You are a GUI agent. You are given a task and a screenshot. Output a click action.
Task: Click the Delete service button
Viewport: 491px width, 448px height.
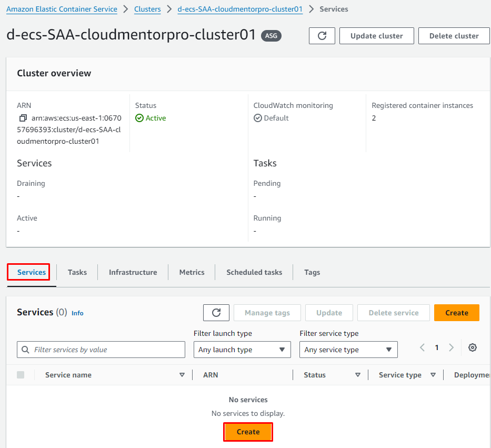(x=394, y=313)
